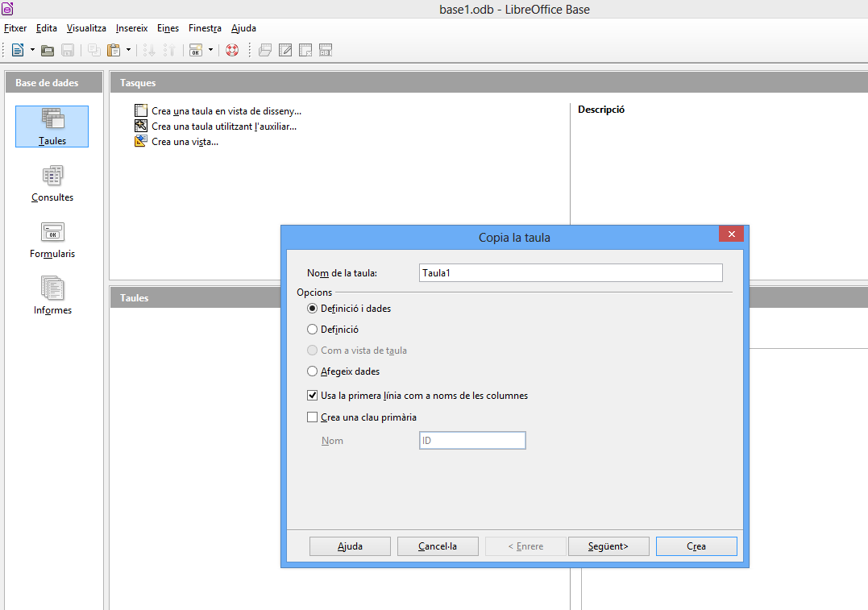
Task: Expand the New document dropdown arrow
Action: point(32,50)
